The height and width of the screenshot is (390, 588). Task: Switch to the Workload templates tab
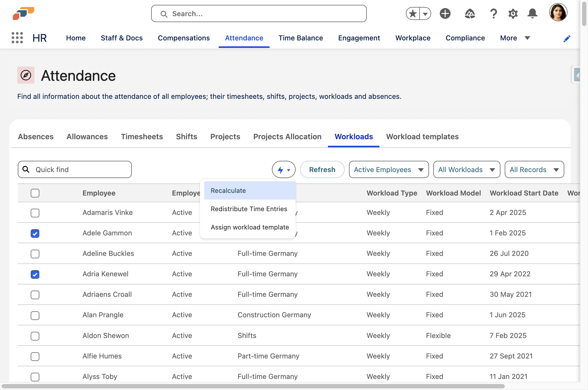422,137
